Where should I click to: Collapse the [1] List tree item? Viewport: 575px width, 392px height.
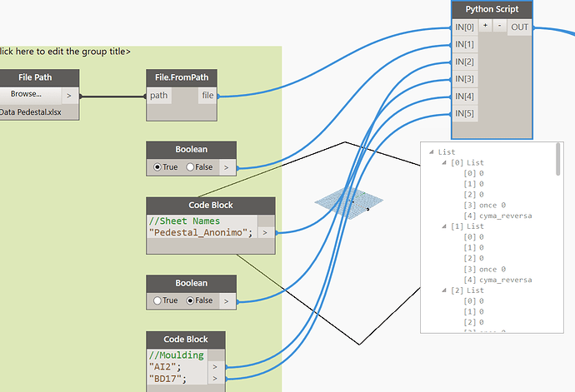pos(444,226)
